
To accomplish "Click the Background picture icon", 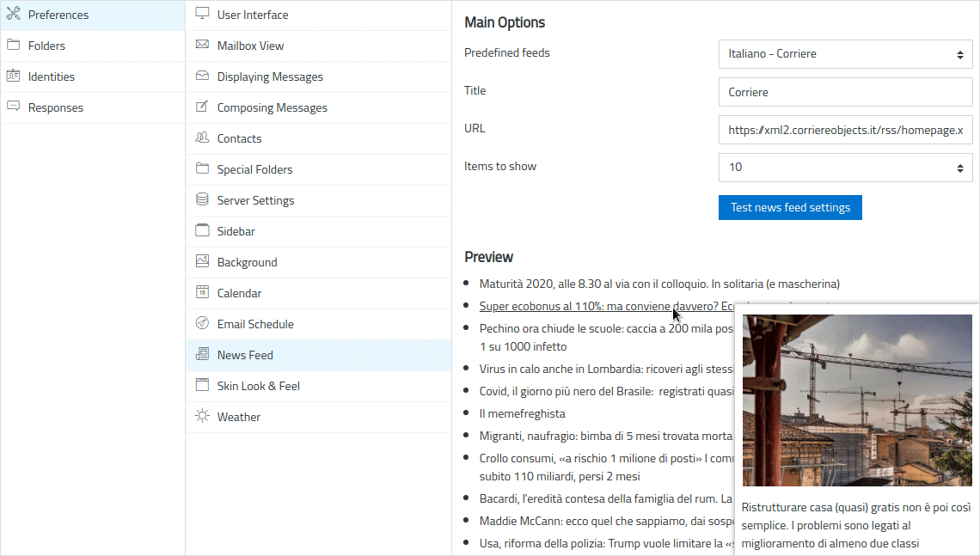I will pos(202,261).
